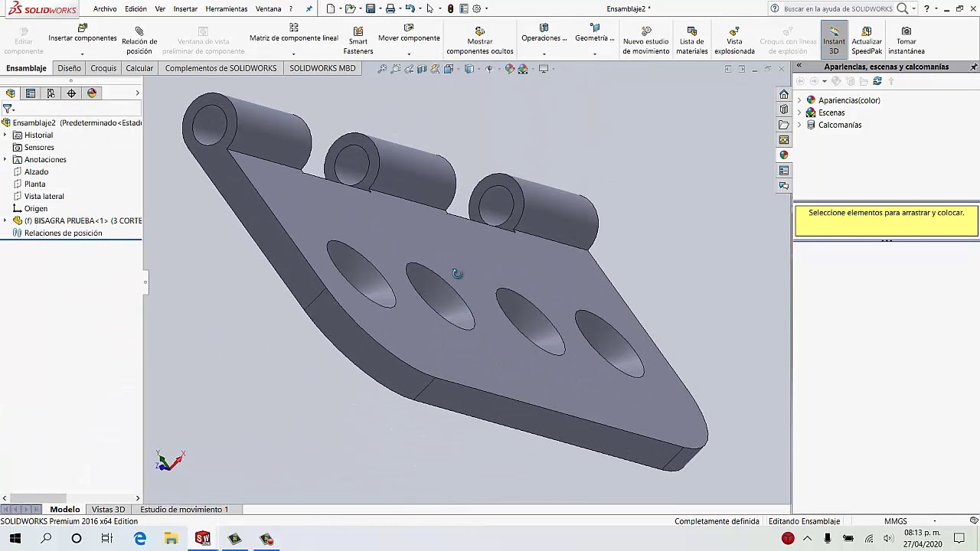Select Alzado plane in tree
The height and width of the screenshot is (551, 980).
[x=36, y=171]
